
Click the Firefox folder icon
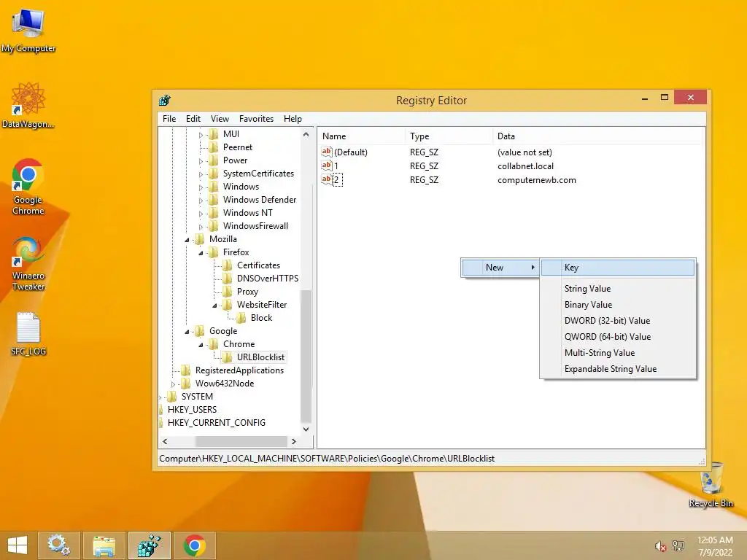pos(214,252)
